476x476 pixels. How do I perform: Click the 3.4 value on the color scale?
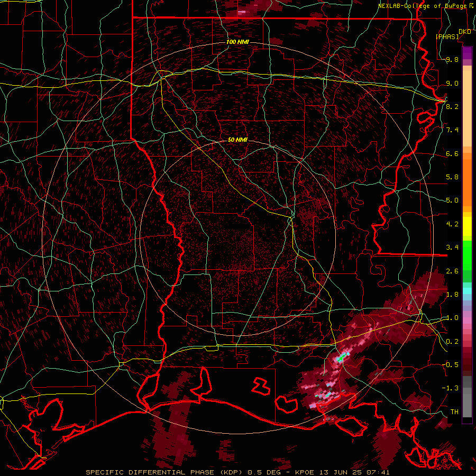coord(452,248)
